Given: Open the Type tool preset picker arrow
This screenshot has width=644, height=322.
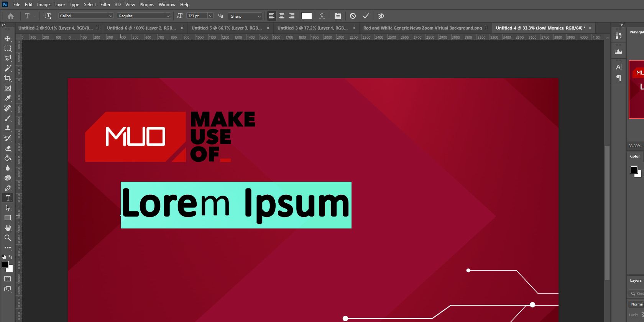Looking at the screenshot, I should point(34,16).
